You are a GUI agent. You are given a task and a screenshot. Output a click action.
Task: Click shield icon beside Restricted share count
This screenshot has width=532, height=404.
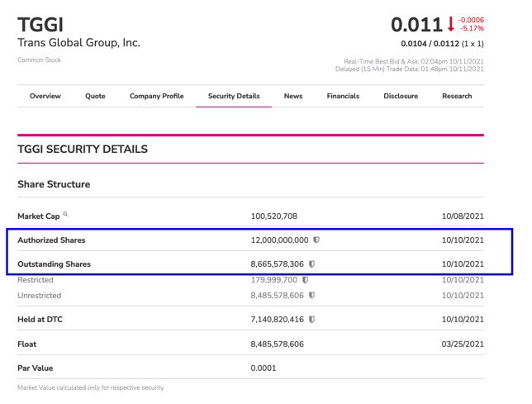point(305,280)
